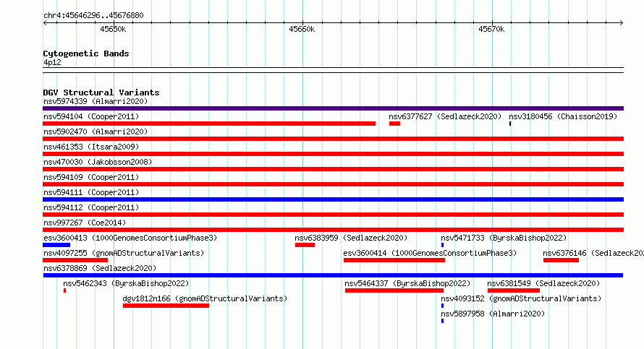Click the red esv3600414 variant bar

[394, 260]
